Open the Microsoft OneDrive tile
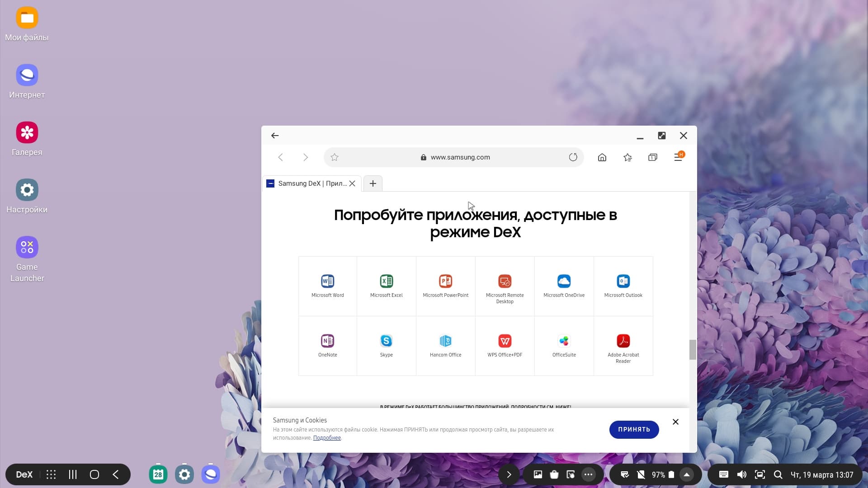 coord(564,286)
